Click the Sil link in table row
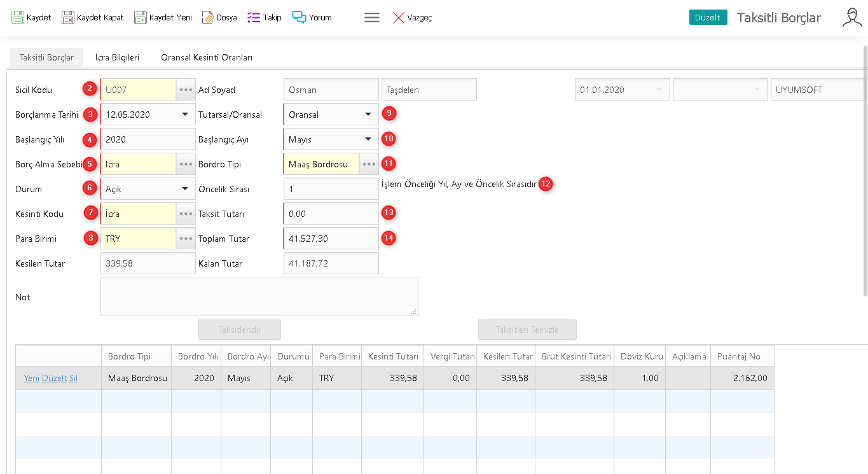The width and height of the screenshot is (868, 474). pos(73,378)
